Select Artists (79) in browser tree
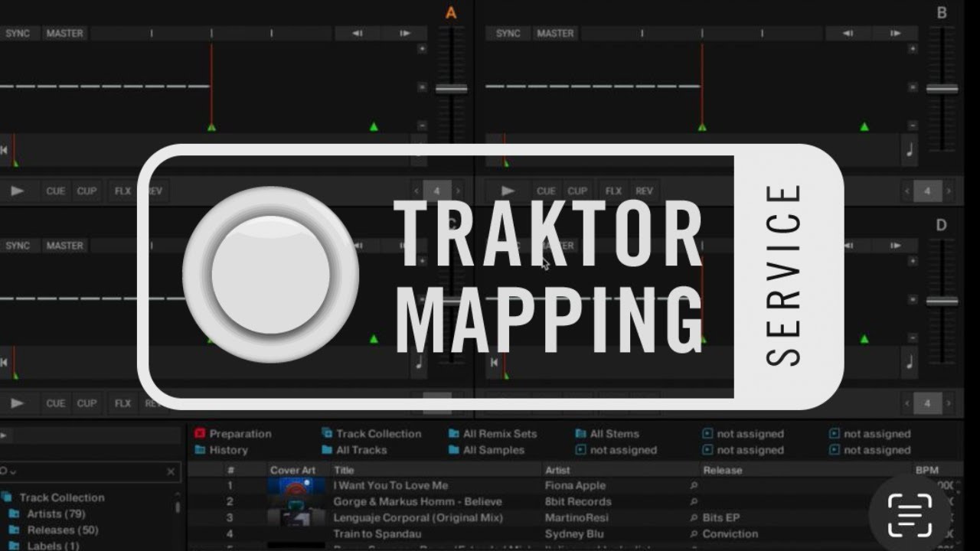The width and height of the screenshot is (980, 551). click(47, 514)
